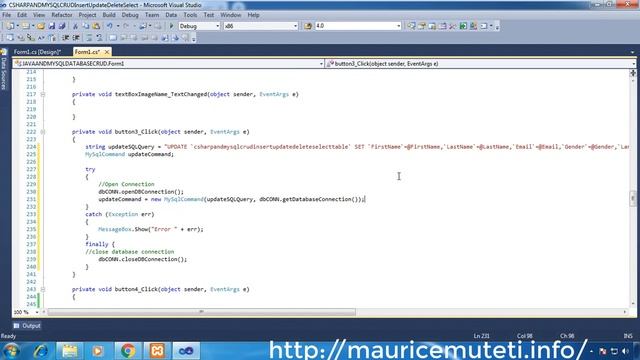Open the Tools menu
Image resolution: width=640 pixels, height=360 pixels.
190,15
